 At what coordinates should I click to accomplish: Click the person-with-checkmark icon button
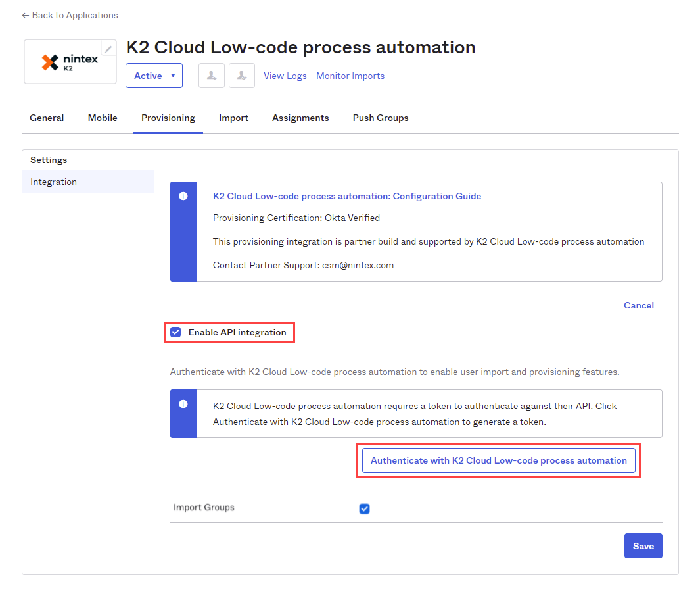(x=241, y=76)
